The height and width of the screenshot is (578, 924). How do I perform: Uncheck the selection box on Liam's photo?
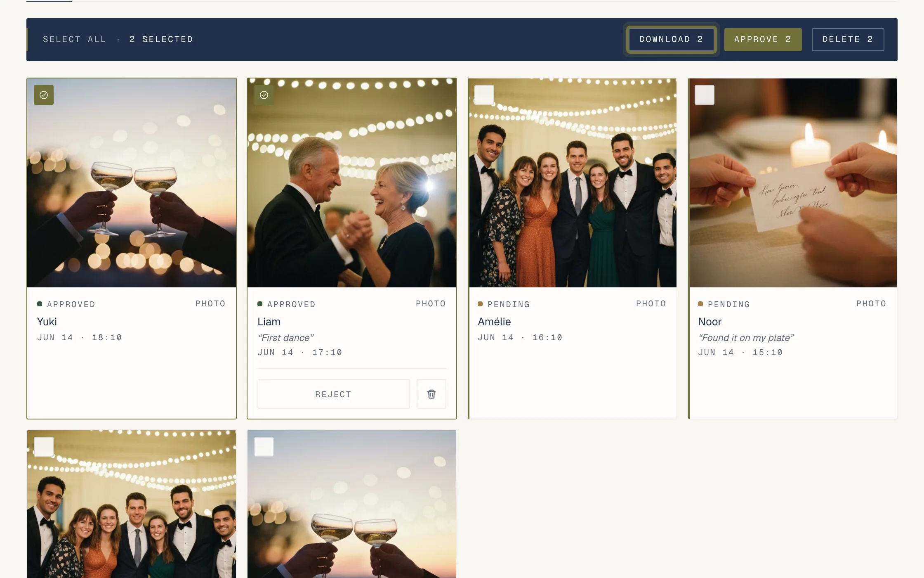(x=264, y=95)
